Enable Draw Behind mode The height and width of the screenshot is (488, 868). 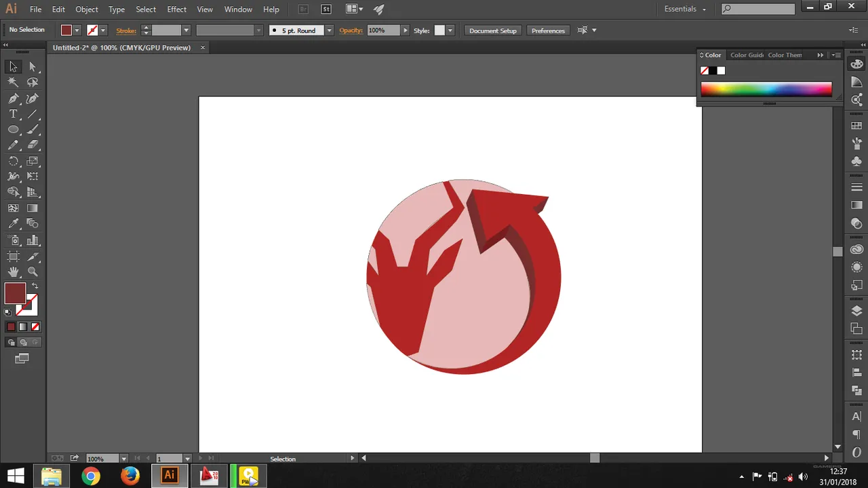tap(23, 343)
